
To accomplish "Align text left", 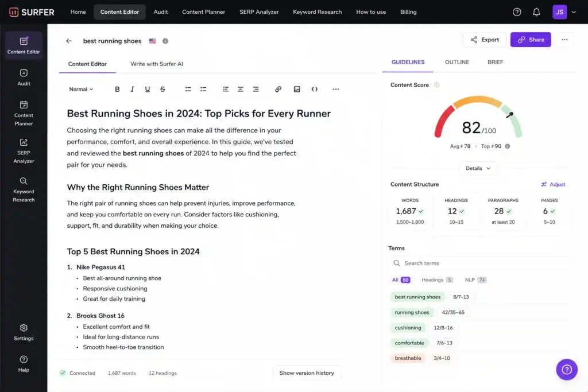I will 225,89.
